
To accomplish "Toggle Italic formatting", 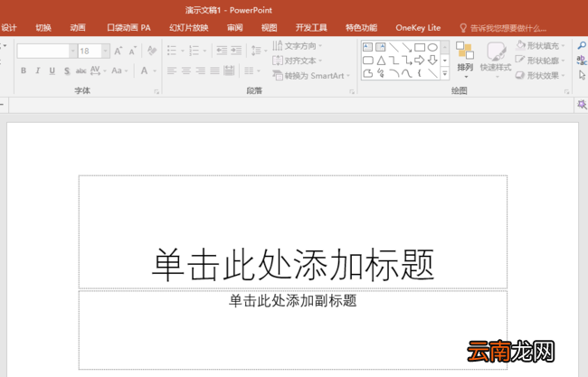I will [37, 71].
